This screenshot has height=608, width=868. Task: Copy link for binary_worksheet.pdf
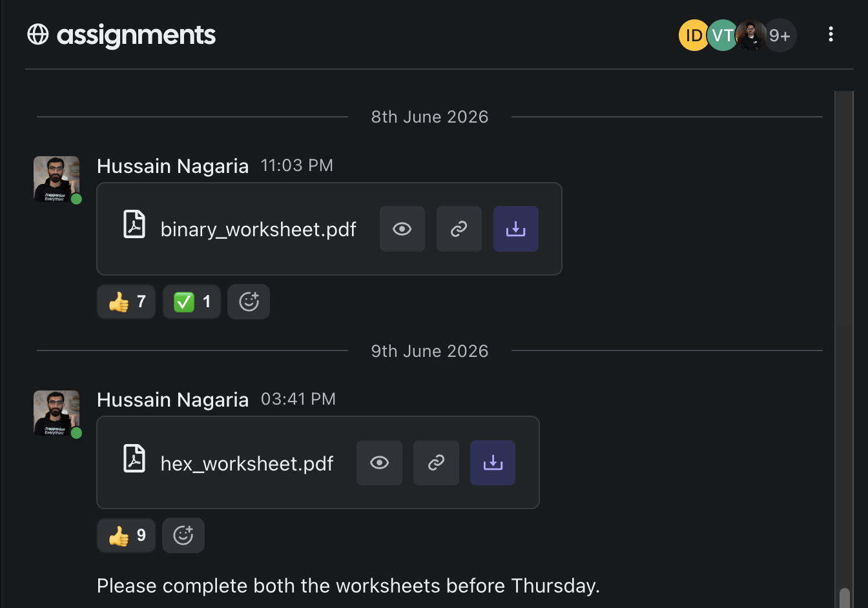coord(459,229)
